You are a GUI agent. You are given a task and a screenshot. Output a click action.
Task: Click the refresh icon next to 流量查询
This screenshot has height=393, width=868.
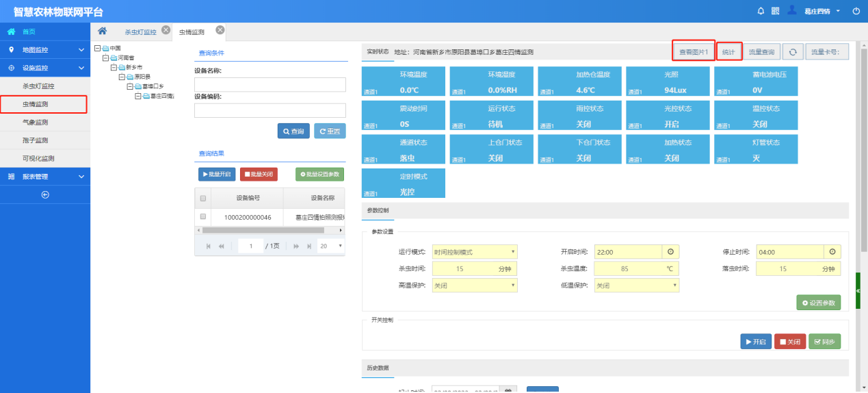pos(793,52)
